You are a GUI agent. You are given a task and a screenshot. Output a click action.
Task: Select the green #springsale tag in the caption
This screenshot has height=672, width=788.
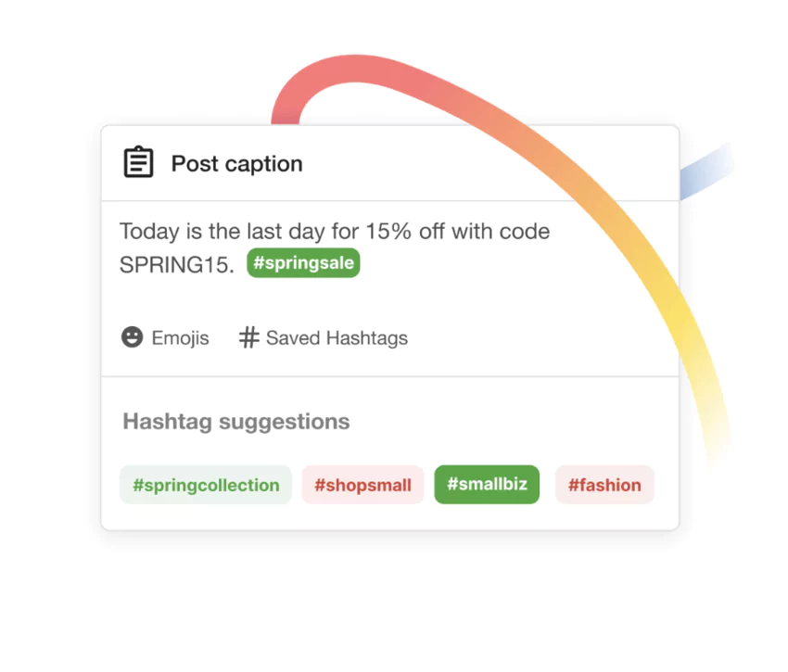(303, 263)
